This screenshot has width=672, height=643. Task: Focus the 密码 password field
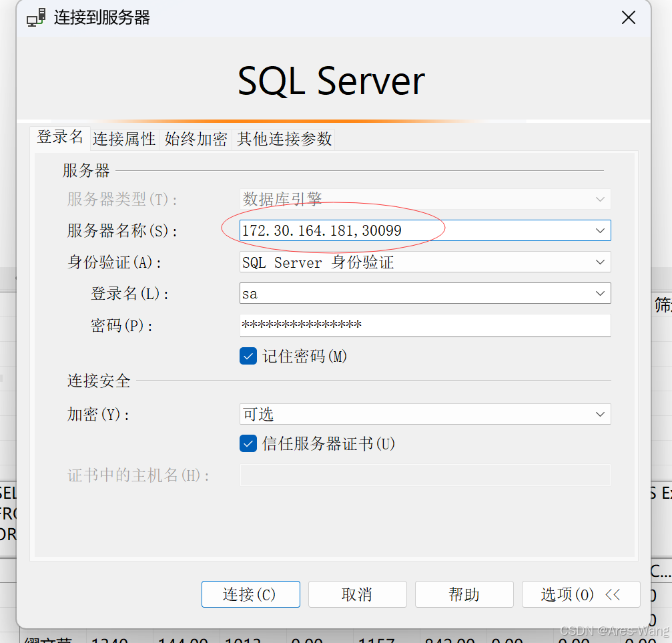pos(425,326)
